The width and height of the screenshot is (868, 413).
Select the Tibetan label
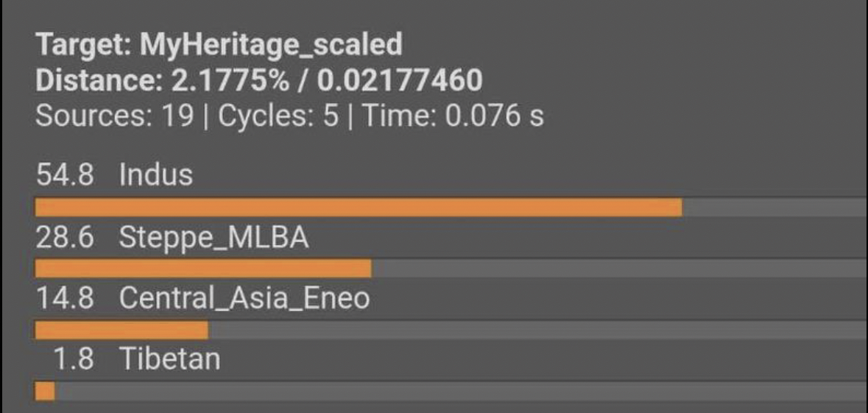[170, 359]
